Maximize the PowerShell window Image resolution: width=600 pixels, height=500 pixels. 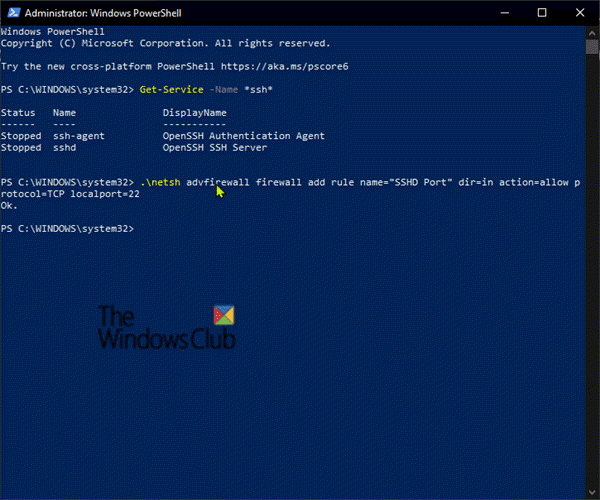[542, 13]
